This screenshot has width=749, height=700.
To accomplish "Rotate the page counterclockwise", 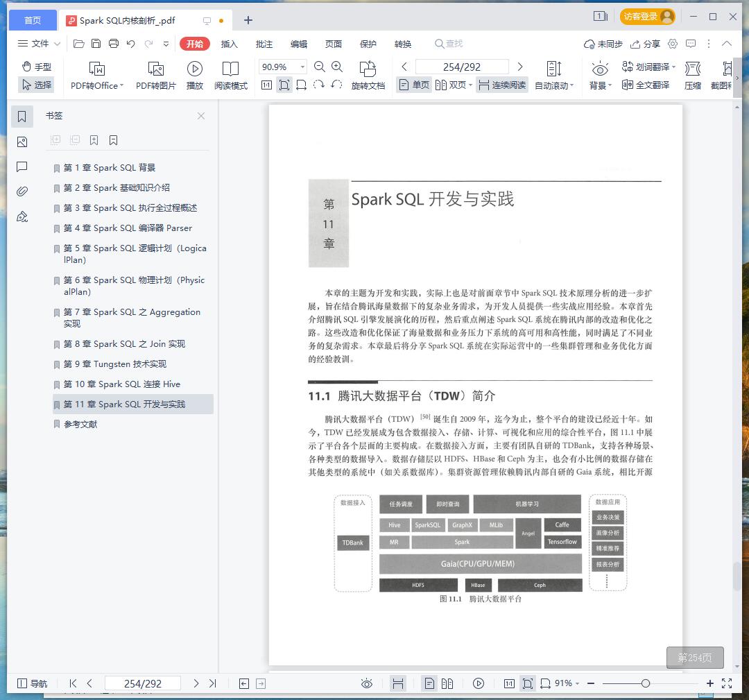I will pos(336,85).
